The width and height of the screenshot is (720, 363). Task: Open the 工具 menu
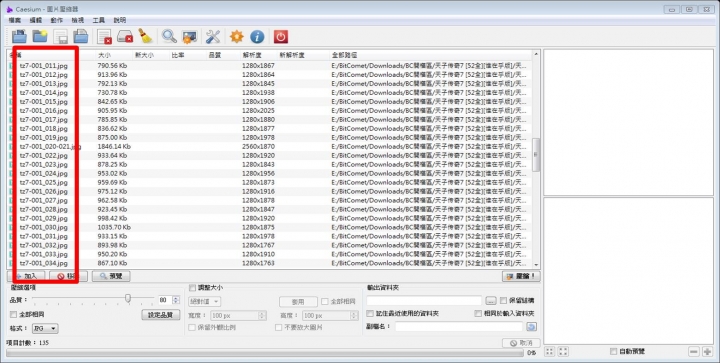(x=99, y=20)
